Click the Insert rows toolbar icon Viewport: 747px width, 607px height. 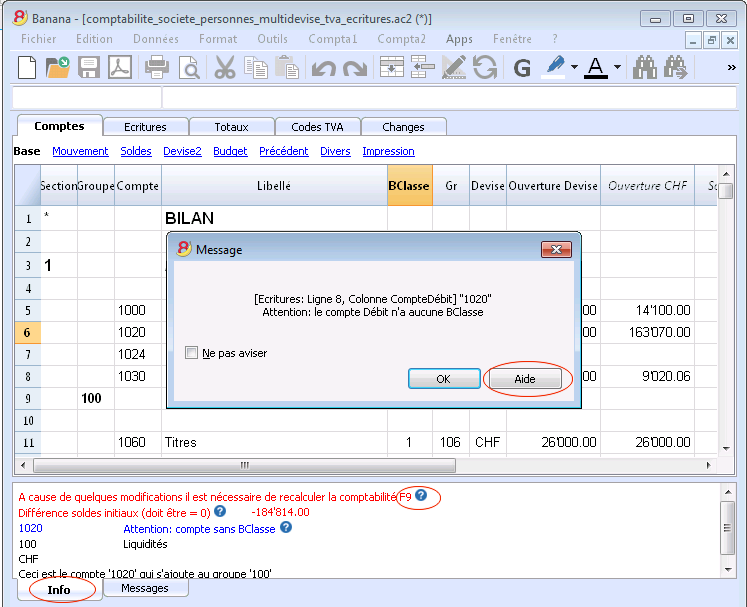[392, 67]
